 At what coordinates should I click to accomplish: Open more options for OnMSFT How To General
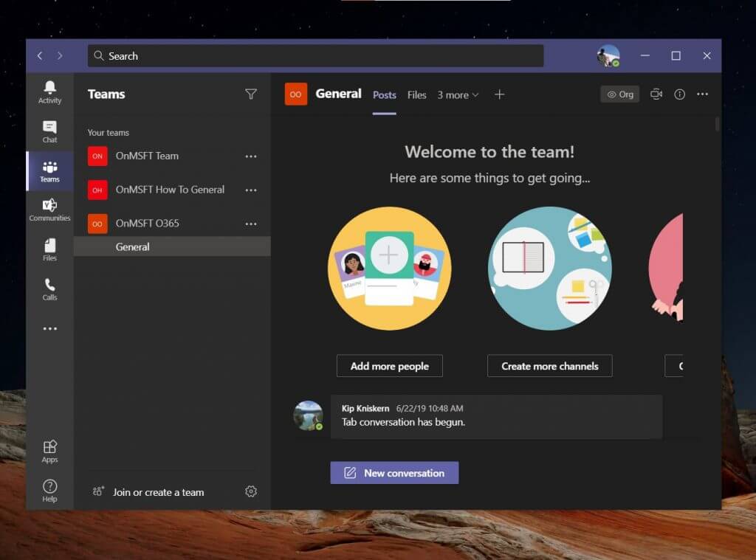251,190
